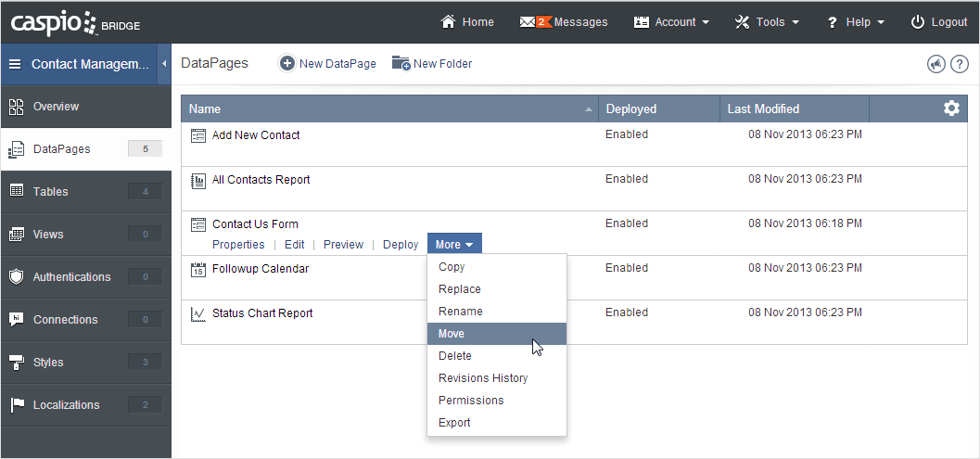Screen dimensions: 980x459
Task: Toggle the More dropdown button
Action: pyautogui.click(x=454, y=245)
